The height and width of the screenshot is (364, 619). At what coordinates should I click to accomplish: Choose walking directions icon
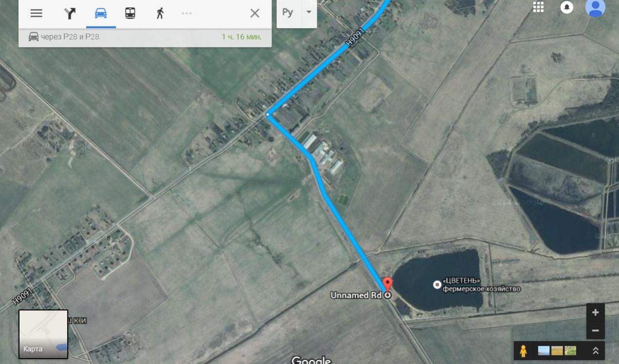tap(160, 13)
